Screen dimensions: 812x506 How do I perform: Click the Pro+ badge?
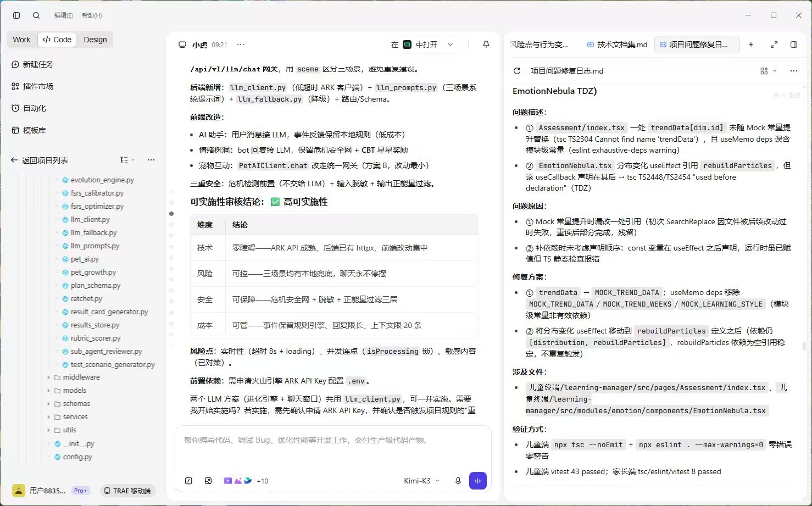[x=80, y=491]
